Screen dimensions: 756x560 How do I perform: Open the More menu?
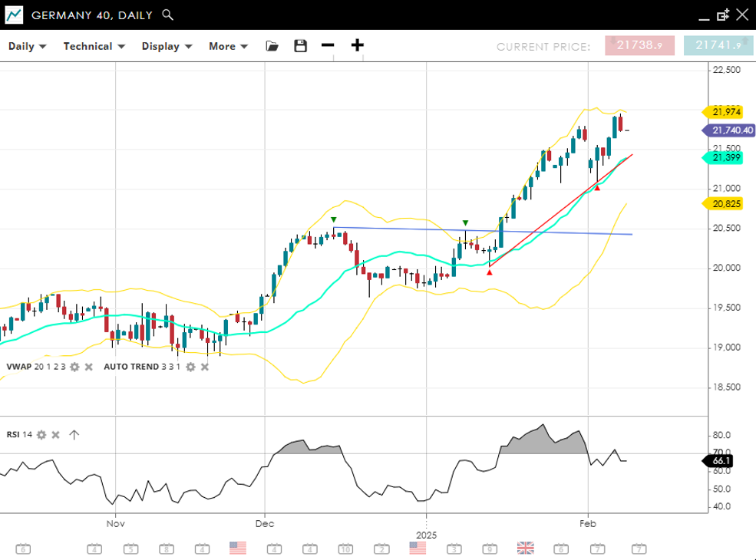click(228, 46)
